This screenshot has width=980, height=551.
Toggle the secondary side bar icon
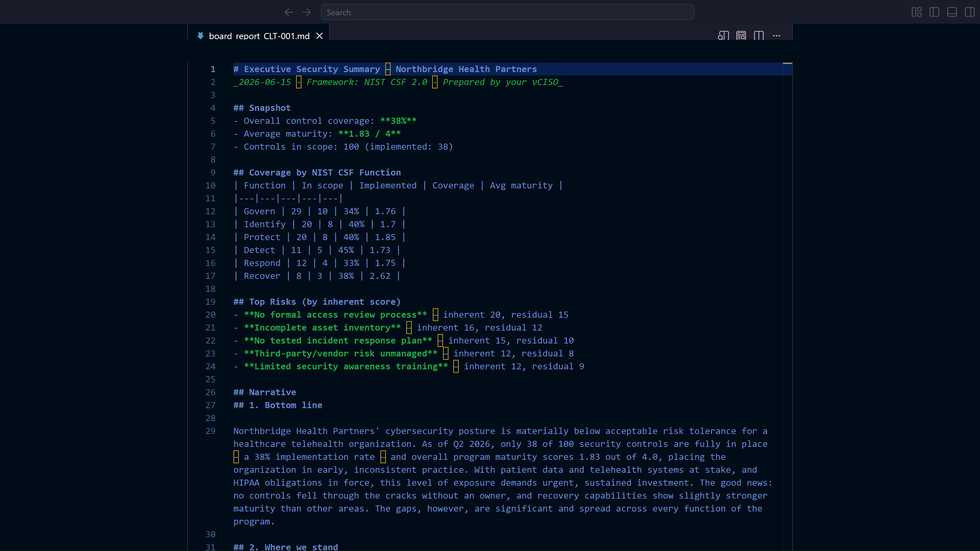(x=970, y=13)
